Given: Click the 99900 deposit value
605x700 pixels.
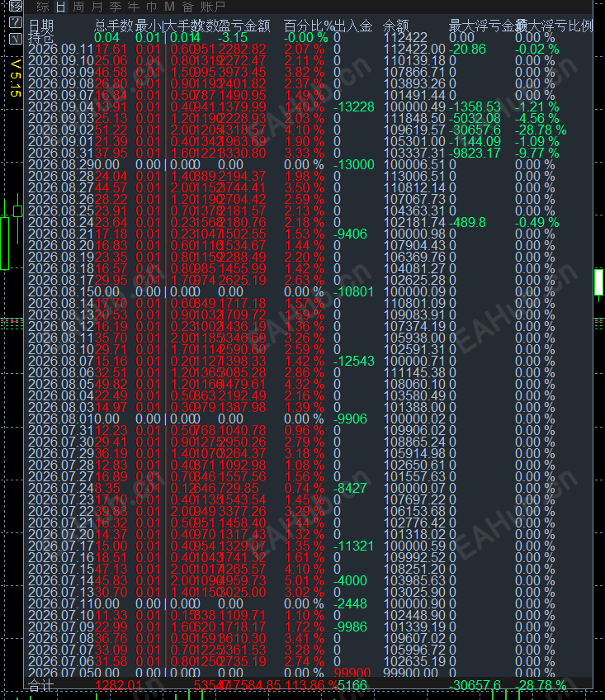Looking at the screenshot, I should (x=352, y=672).
